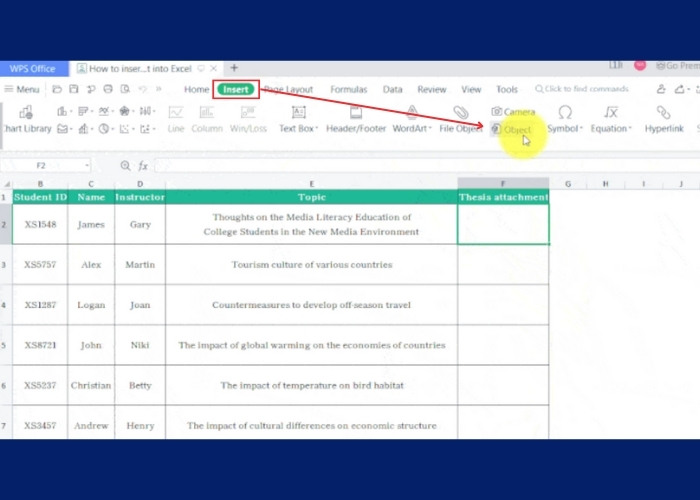Switch to the Formulas tab
Screen dimensions: 700x500
(349, 89)
